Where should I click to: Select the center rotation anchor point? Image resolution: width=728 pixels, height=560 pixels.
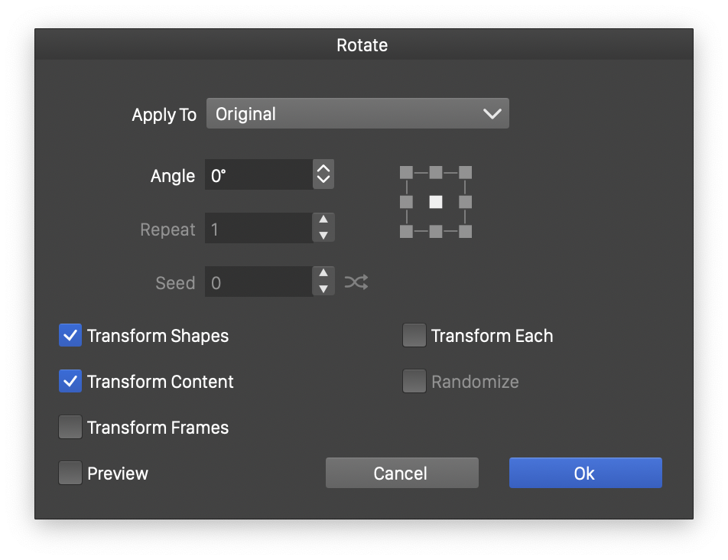coord(436,202)
